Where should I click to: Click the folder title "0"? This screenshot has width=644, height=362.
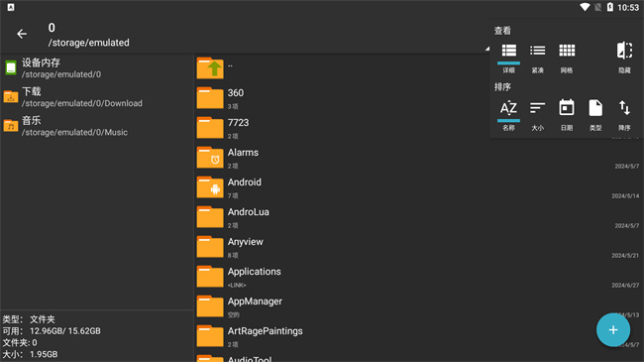(52, 28)
